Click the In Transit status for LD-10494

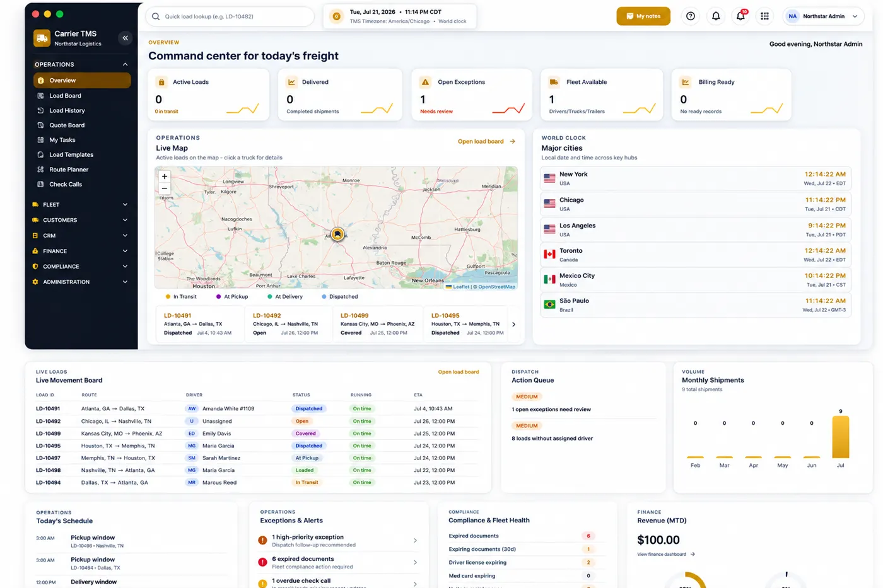coord(307,483)
